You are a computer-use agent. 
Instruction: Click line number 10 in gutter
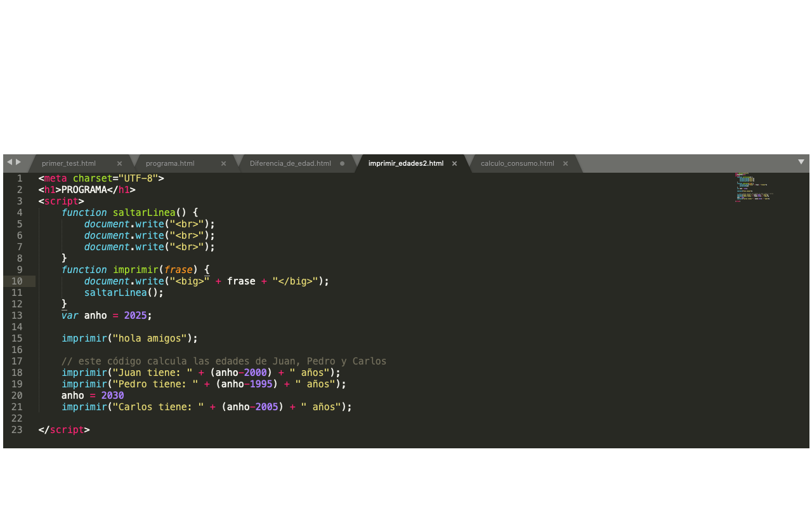(16, 281)
